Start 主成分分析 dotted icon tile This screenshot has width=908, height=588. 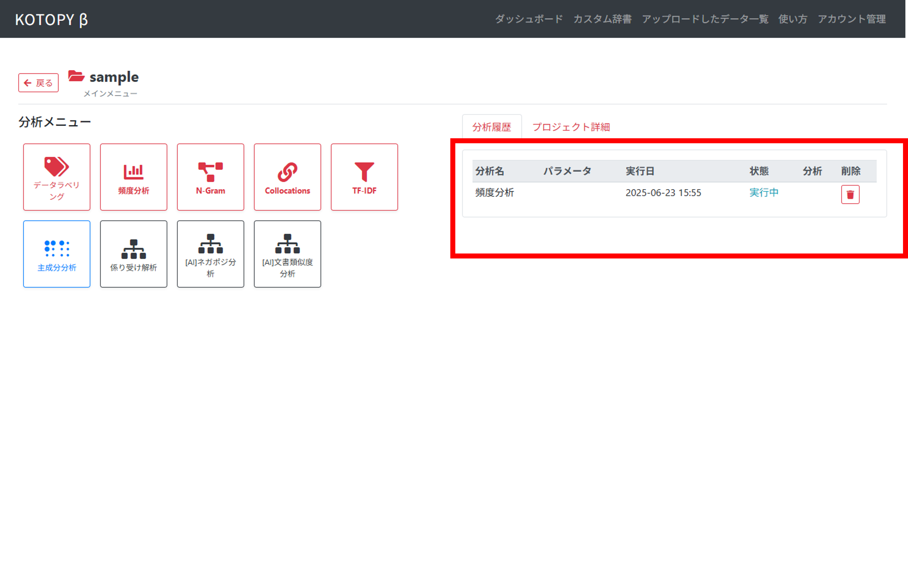pyautogui.click(x=57, y=254)
